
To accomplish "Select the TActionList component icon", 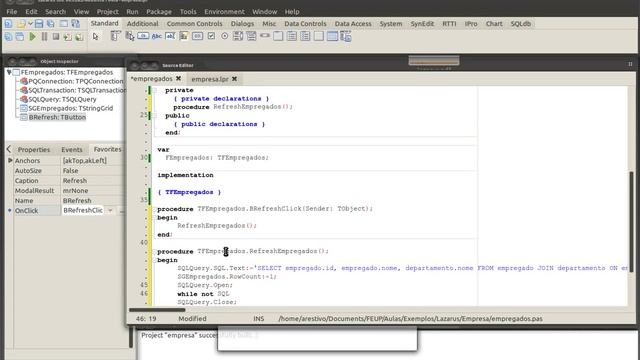I will click(346, 36).
